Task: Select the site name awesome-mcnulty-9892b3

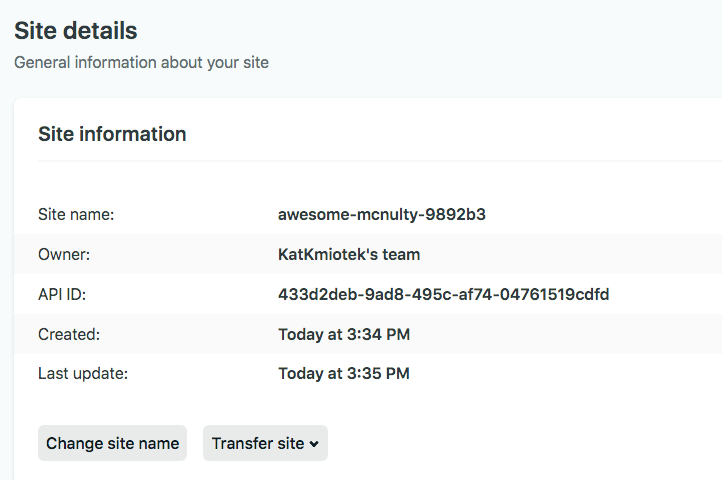Action: pos(382,215)
